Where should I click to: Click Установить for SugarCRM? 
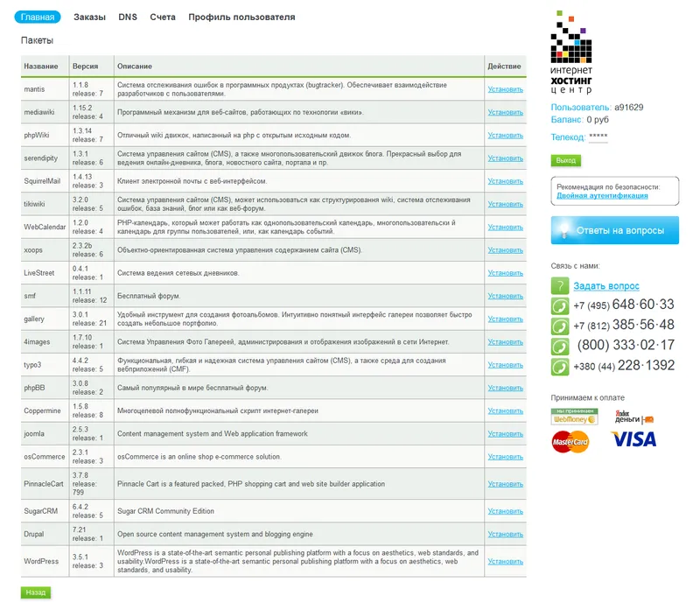pos(506,511)
